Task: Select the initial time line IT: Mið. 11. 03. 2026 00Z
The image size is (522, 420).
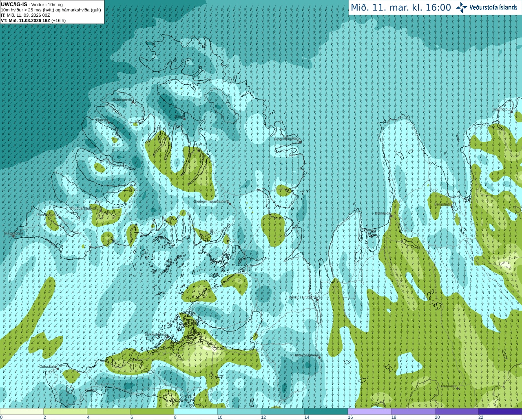Action: pyautogui.click(x=25, y=15)
